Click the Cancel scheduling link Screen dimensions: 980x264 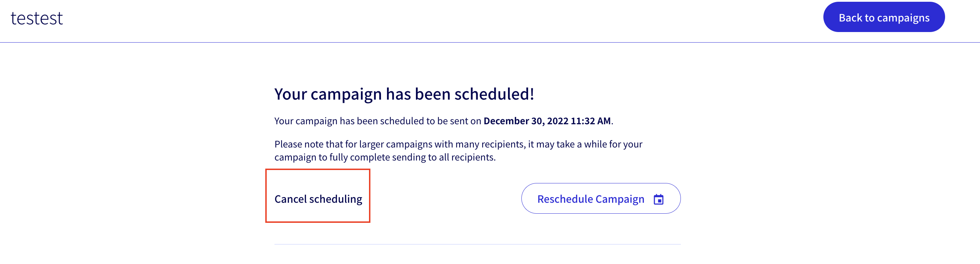(x=318, y=199)
